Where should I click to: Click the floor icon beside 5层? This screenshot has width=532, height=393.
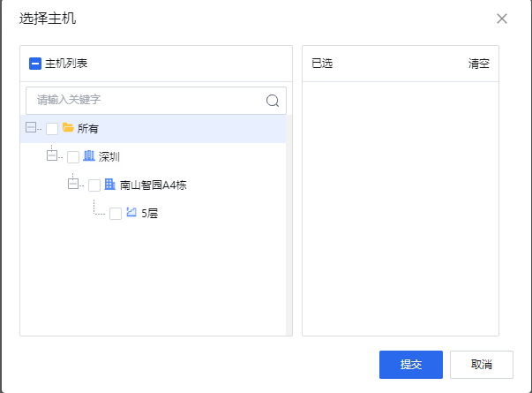coord(131,213)
